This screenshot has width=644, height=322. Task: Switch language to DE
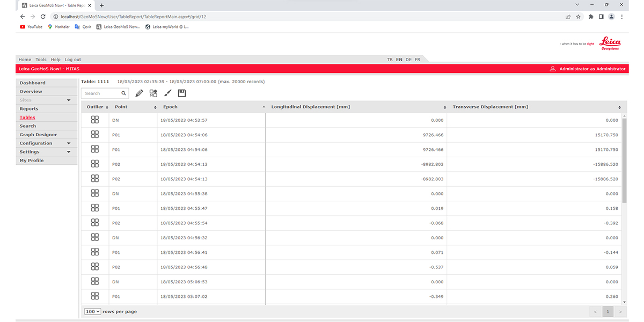(x=408, y=60)
